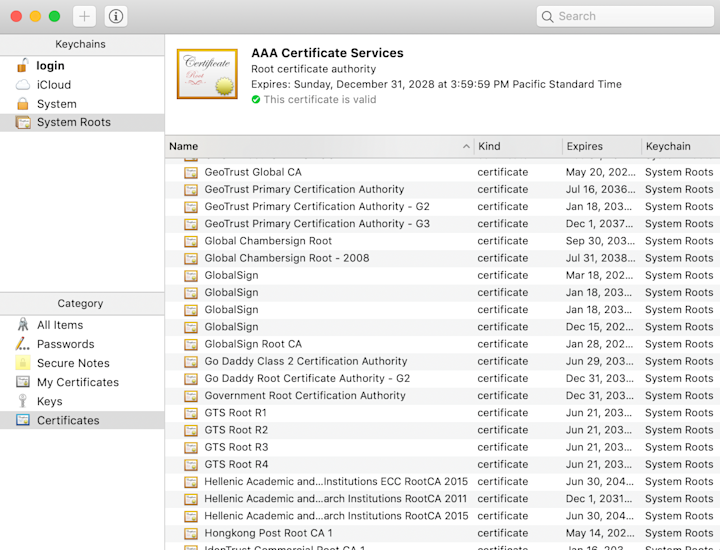Click the Keychain column header
720x550 pixels.
pos(681,146)
